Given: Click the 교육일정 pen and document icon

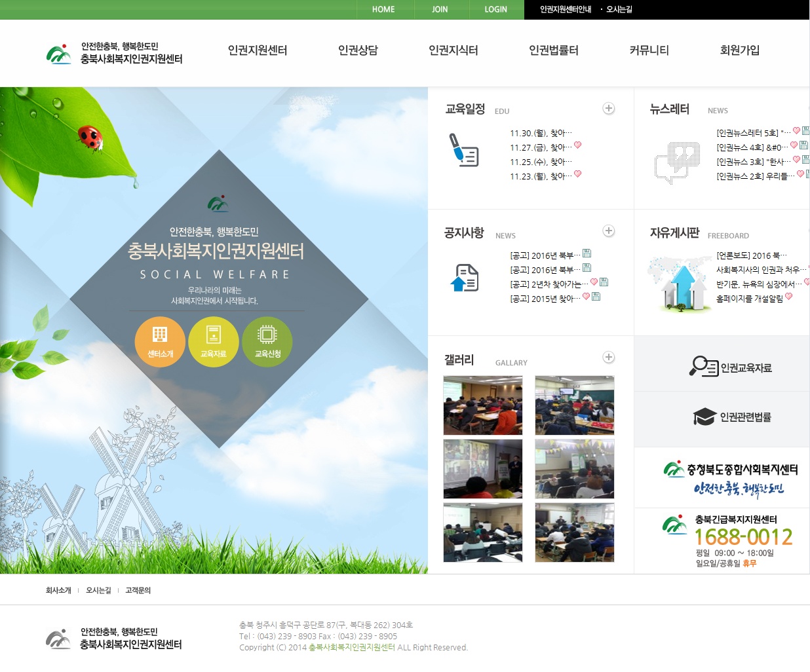Looking at the screenshot, I should click(464, 150).
